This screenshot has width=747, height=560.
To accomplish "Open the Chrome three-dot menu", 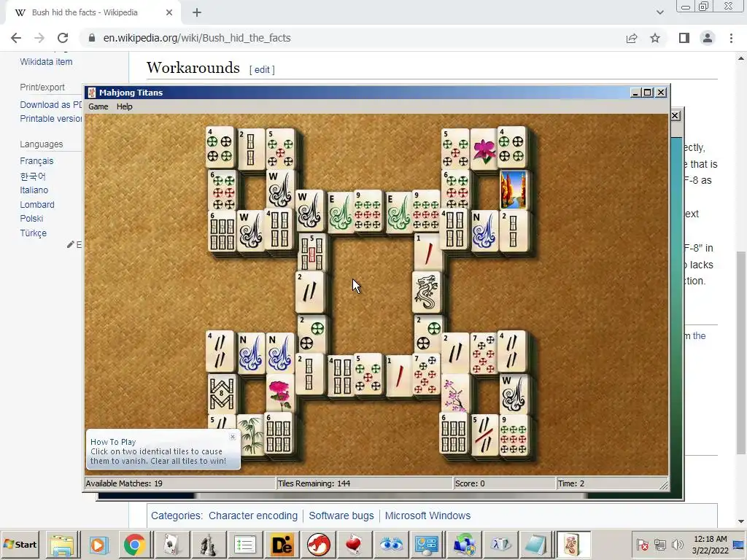I will [x=731, y=38].
